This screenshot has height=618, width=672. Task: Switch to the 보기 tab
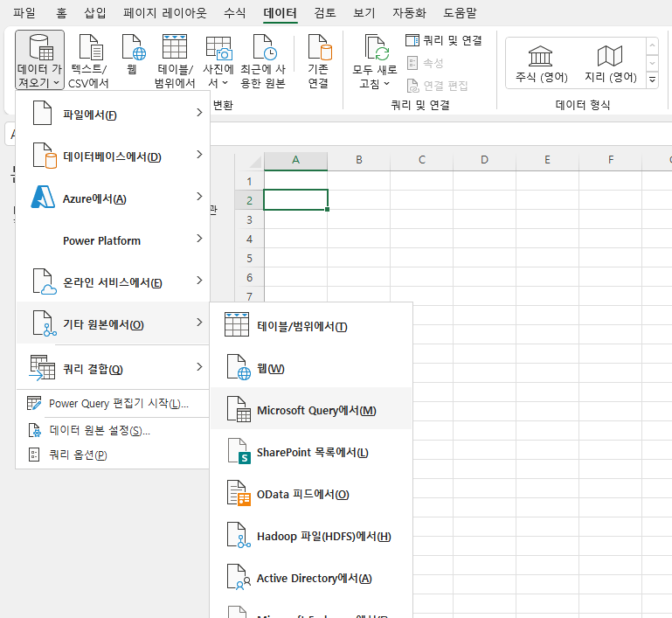364,13
